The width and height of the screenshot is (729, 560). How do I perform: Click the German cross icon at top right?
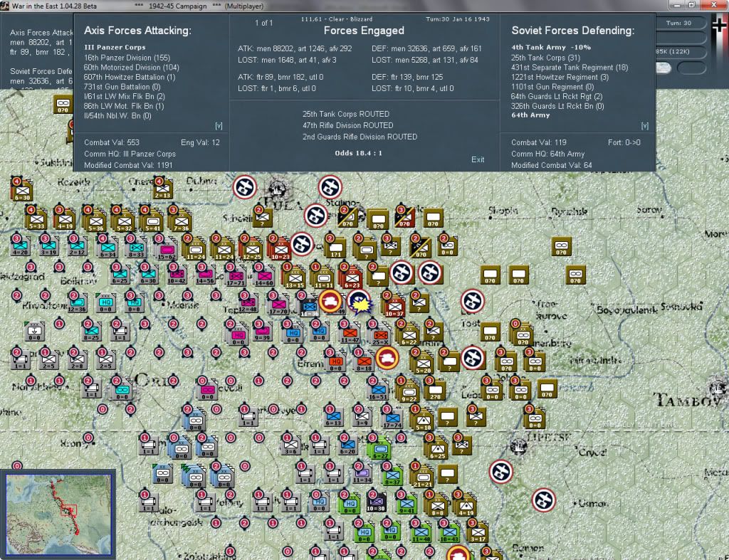[x=720, y=26]
